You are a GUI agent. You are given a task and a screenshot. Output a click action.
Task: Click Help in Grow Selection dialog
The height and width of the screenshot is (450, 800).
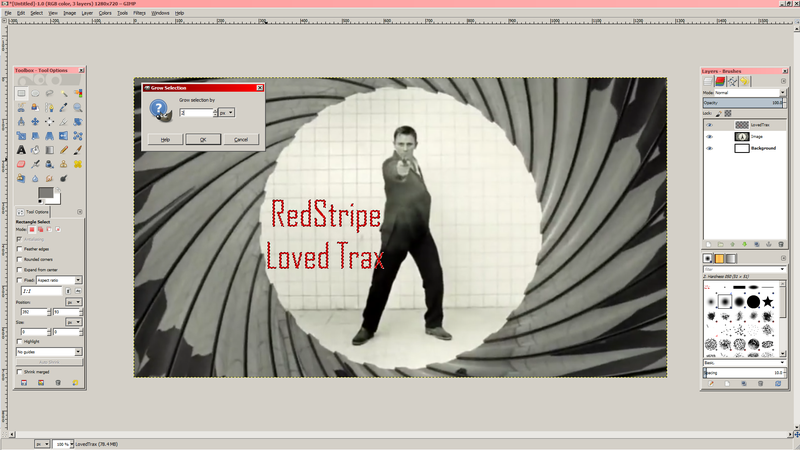tap(165, 139)
